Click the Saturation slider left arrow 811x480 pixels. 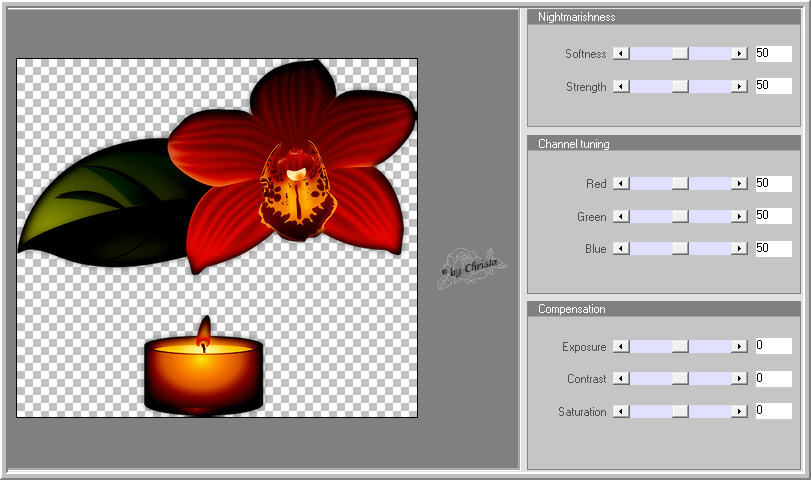pos(621,411)
